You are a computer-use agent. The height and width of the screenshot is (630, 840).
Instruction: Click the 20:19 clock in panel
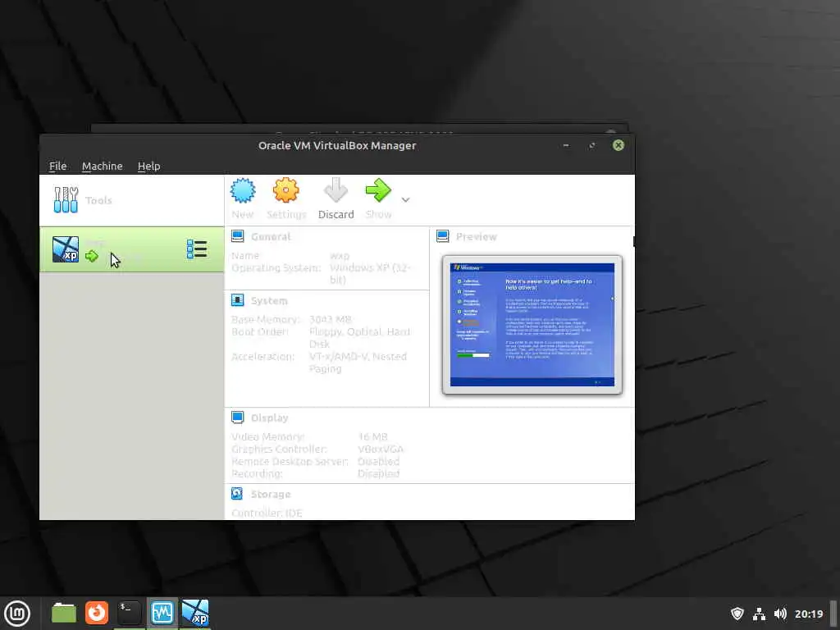pyautogui.click(x=809, y=614)
